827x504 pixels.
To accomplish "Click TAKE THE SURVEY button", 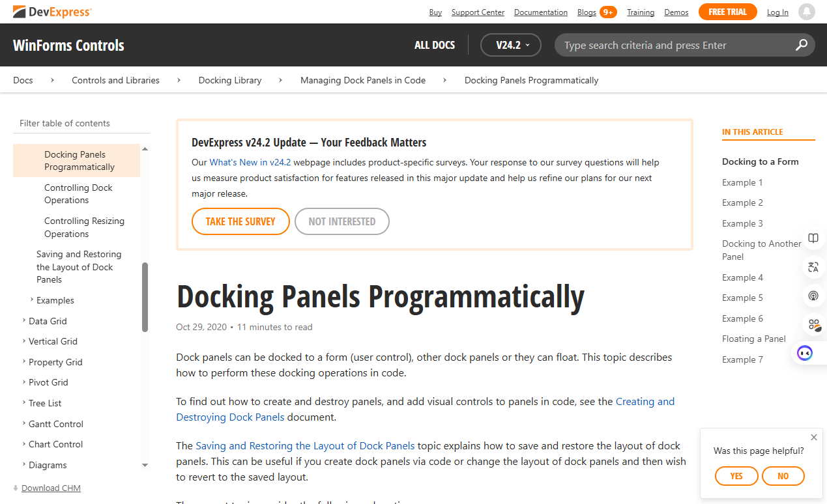I will (x=240, y=221).
